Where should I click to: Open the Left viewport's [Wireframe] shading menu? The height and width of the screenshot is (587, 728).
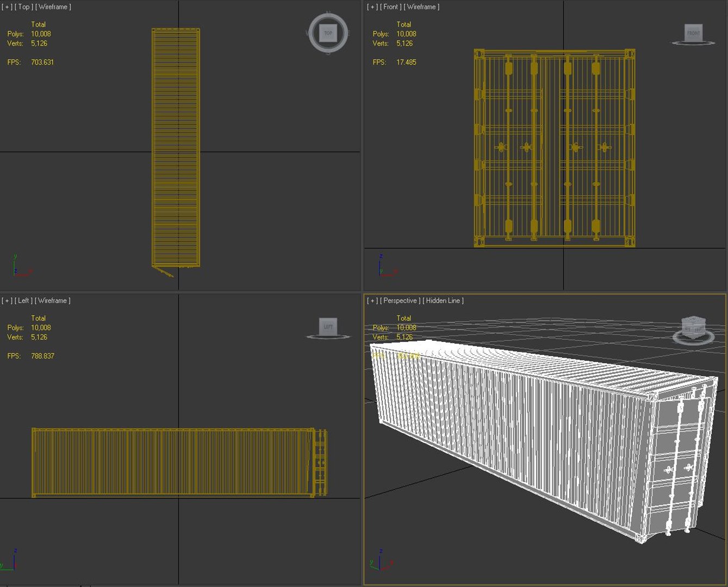coord(53,301)
